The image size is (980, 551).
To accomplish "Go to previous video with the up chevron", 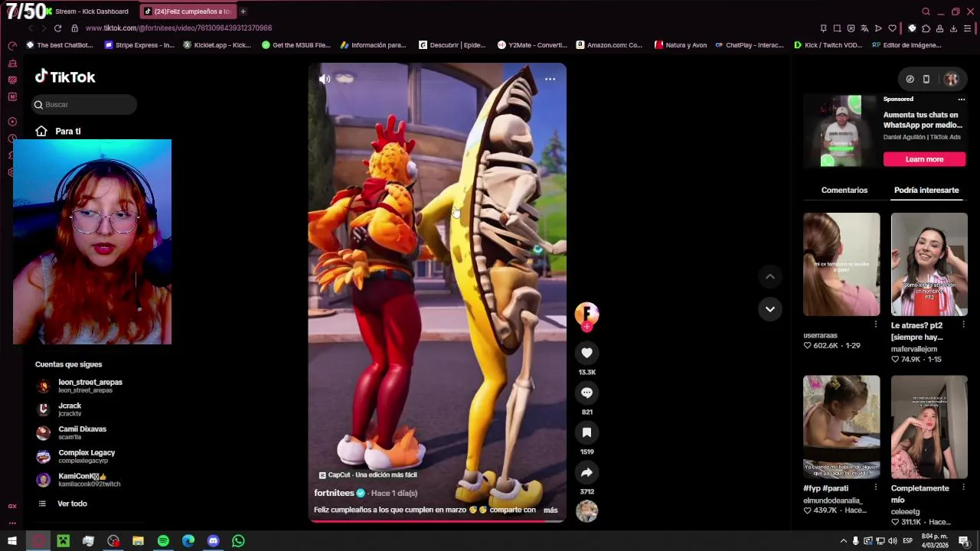I will coord(770,276).
